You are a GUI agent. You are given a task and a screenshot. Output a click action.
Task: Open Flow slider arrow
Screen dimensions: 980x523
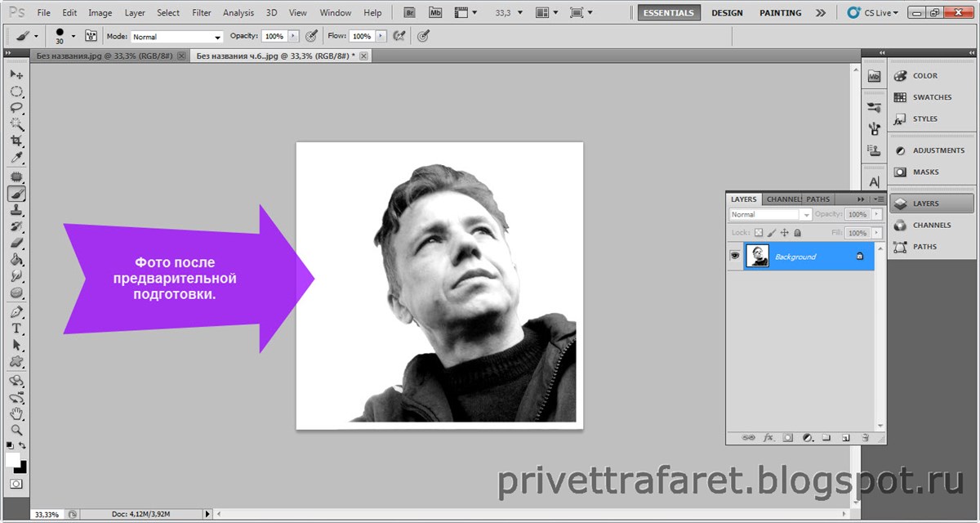tap(380, 37)
